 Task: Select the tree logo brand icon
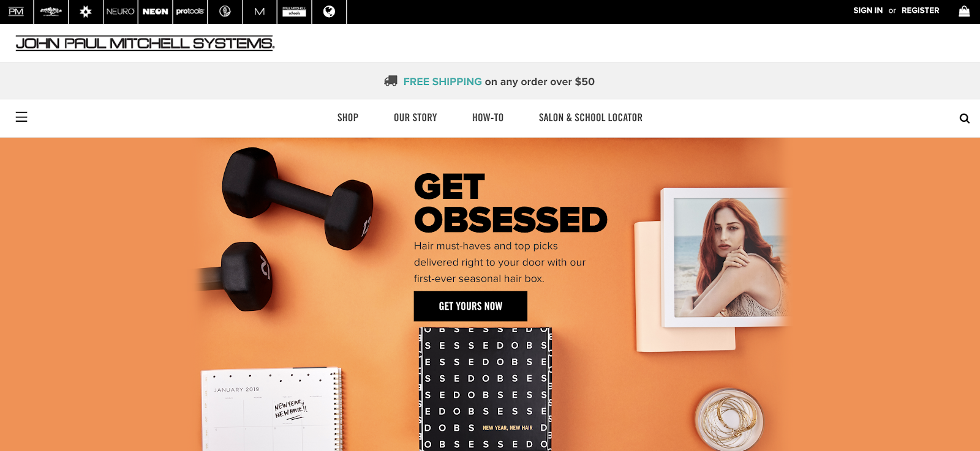(x=51, y=12)
